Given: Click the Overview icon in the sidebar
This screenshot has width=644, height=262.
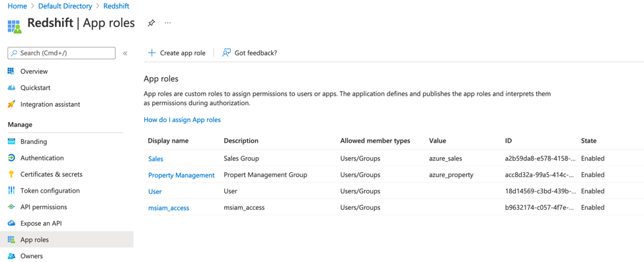Looking at the screenshot, I should pos(11,71).
